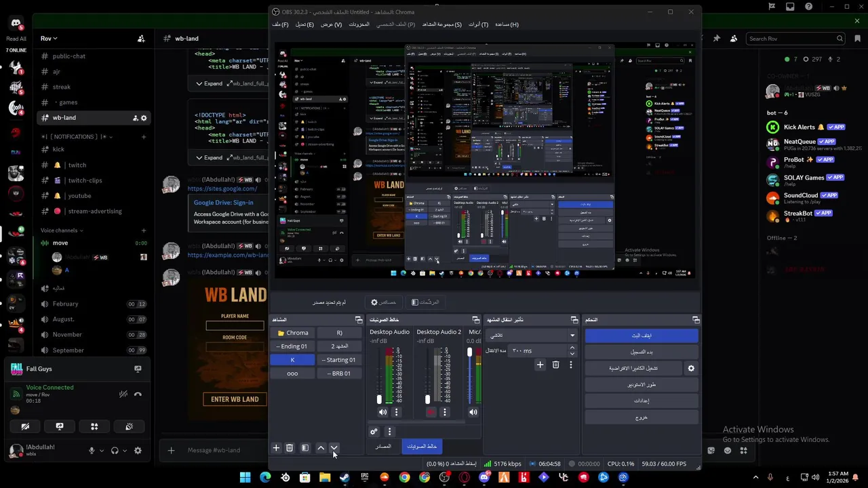Open OBS Tools menu labeled (T)

[478, 24]
